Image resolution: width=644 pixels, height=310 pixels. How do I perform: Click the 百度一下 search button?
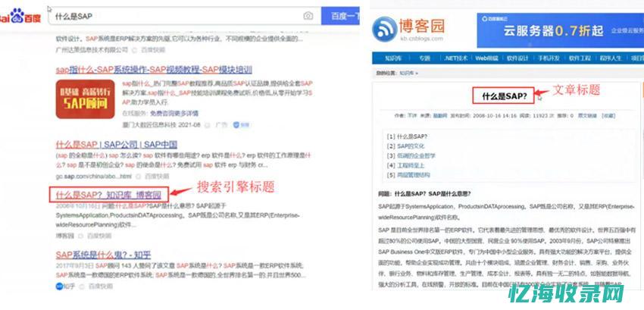point(340,16)
